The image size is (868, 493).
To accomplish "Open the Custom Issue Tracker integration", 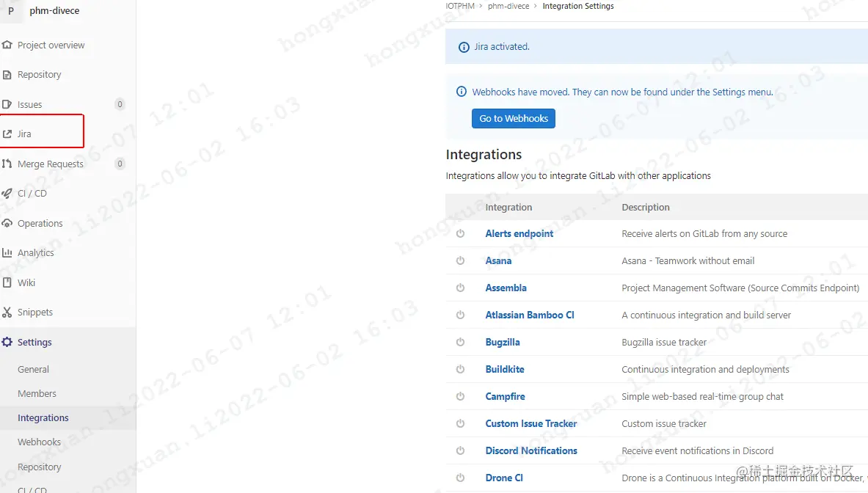I will 531,423.
